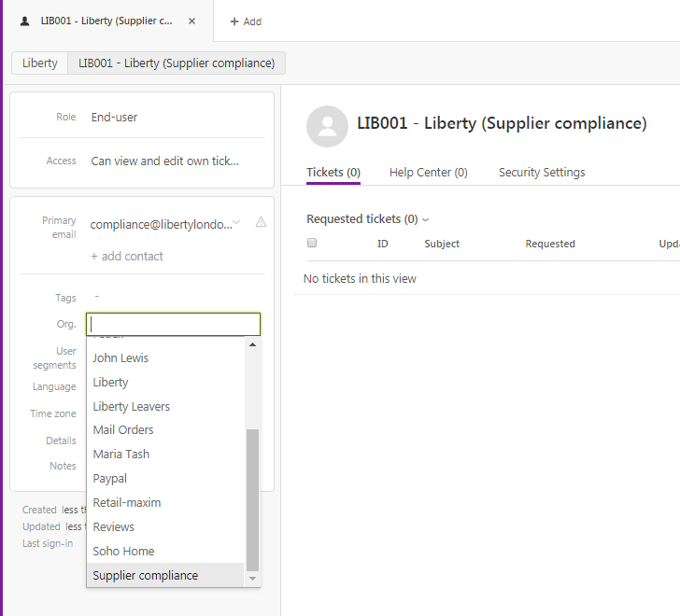The width and height of the screenshot is (680, 616).
Task: Select Supplier compliance from organization list
Action: [x=146, y=576]
